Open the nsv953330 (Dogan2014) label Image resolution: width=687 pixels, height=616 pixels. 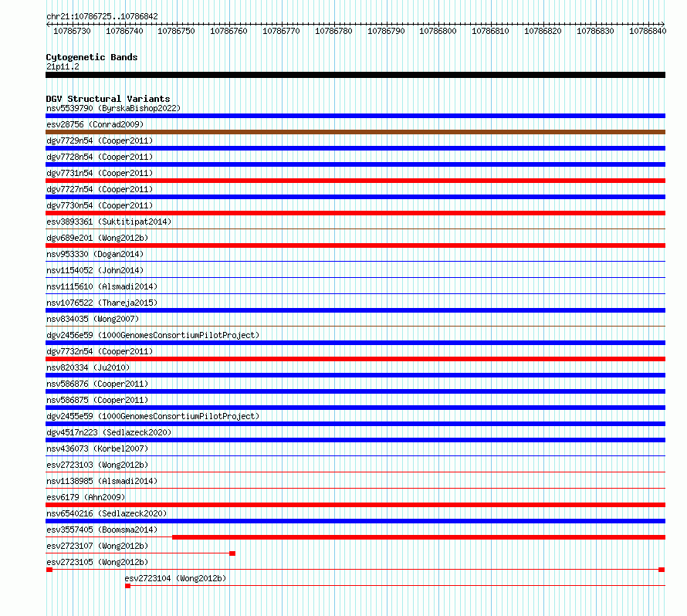click(95, 254)
